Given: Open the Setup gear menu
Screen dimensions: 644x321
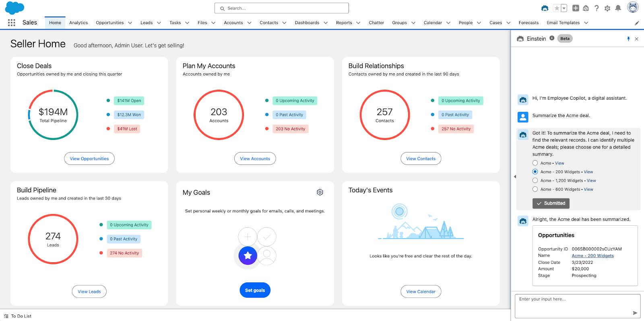Looking at the screenshot, I should pyautogui.click(x=607, y=8).
